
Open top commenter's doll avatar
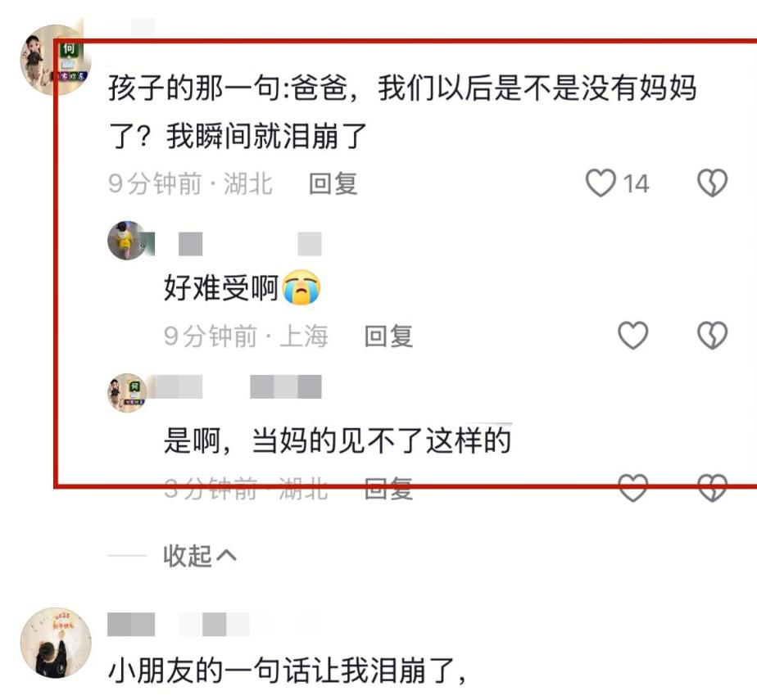[x=56, y=60]
